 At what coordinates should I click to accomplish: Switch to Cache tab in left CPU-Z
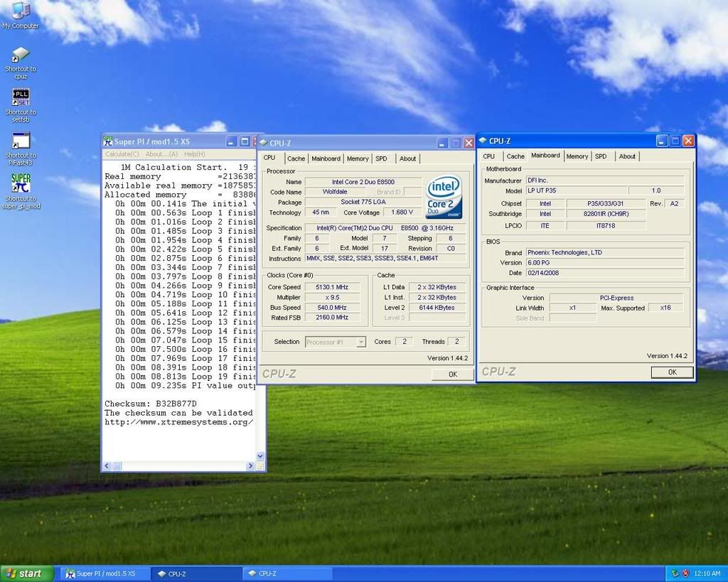(296, 158)
